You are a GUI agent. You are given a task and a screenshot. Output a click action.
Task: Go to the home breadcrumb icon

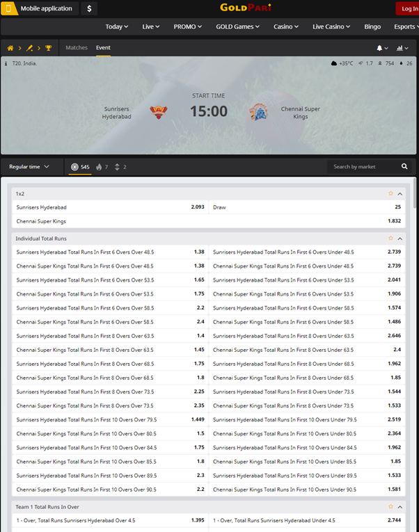pos(10,48)
